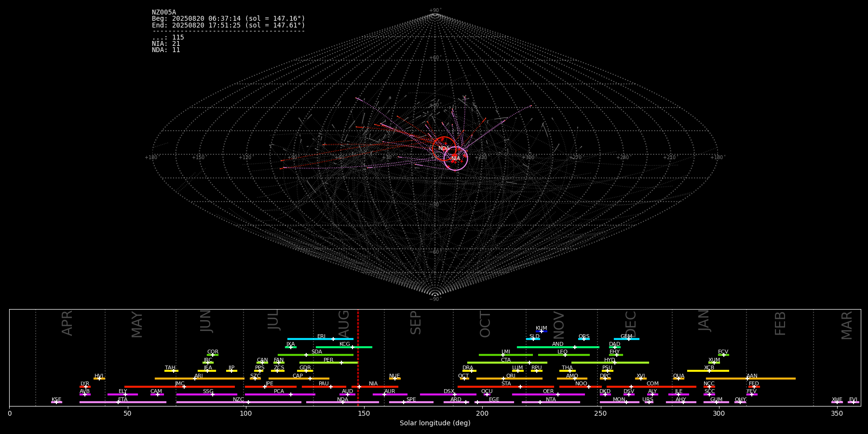Click the 'NDA: 11' count line

click(x=166, y=50)
